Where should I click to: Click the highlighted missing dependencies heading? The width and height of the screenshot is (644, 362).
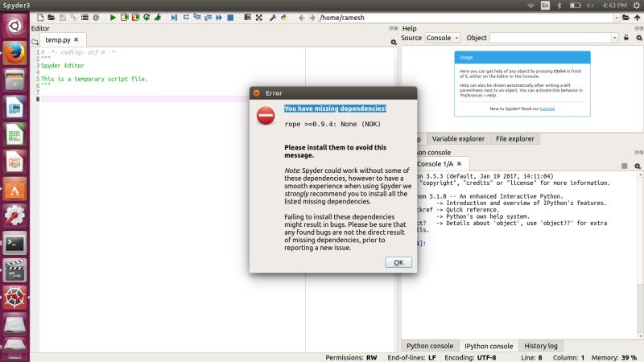pyautogui.click(x=335, y=109)
